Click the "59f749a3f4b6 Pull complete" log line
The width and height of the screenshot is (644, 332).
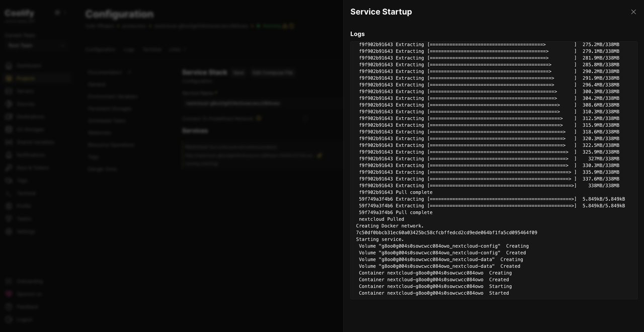[x=395, y=212]
